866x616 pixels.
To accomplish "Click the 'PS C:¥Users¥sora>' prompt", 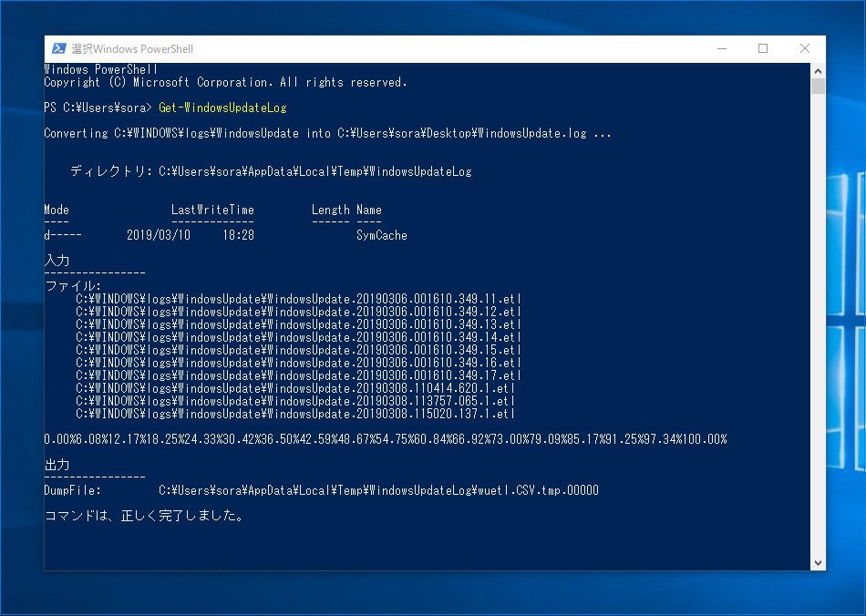I will pos(98,108).
